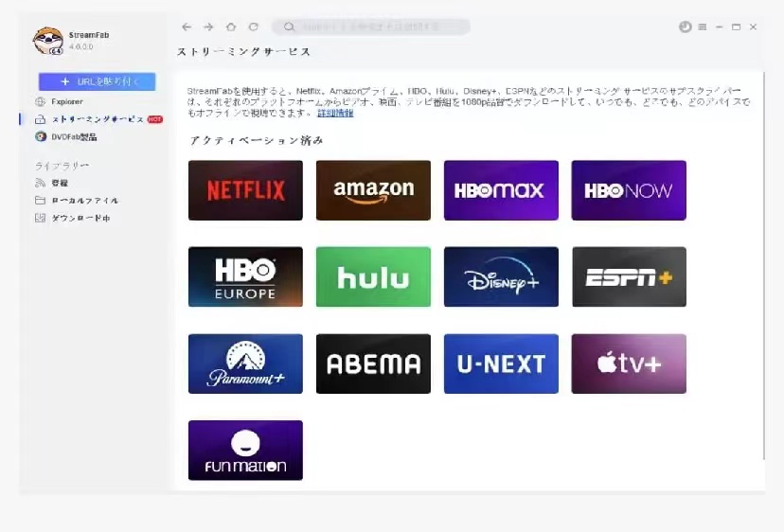Open the hamburger menu icon
Screen dimensions: 784x532
[703, 27]
